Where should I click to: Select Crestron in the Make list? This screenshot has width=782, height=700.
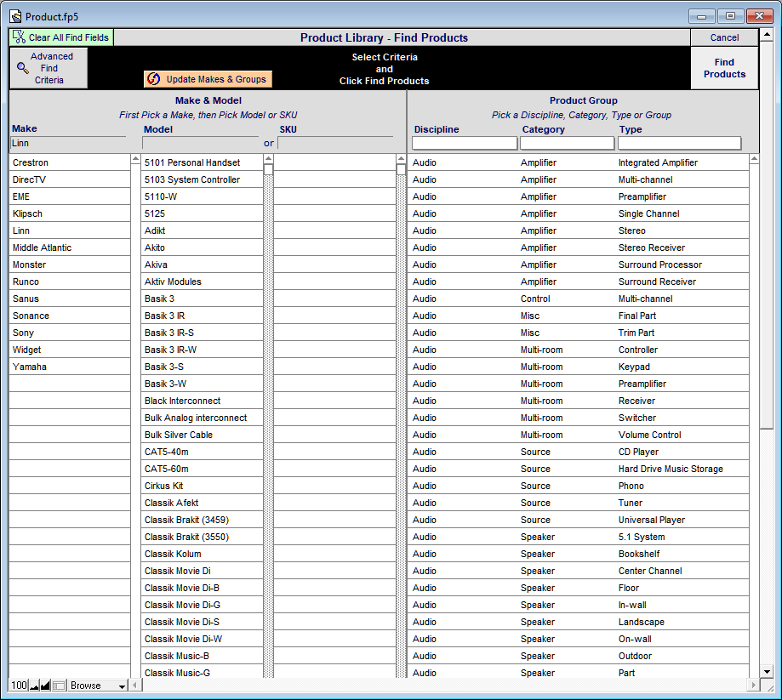pos(70,162)
